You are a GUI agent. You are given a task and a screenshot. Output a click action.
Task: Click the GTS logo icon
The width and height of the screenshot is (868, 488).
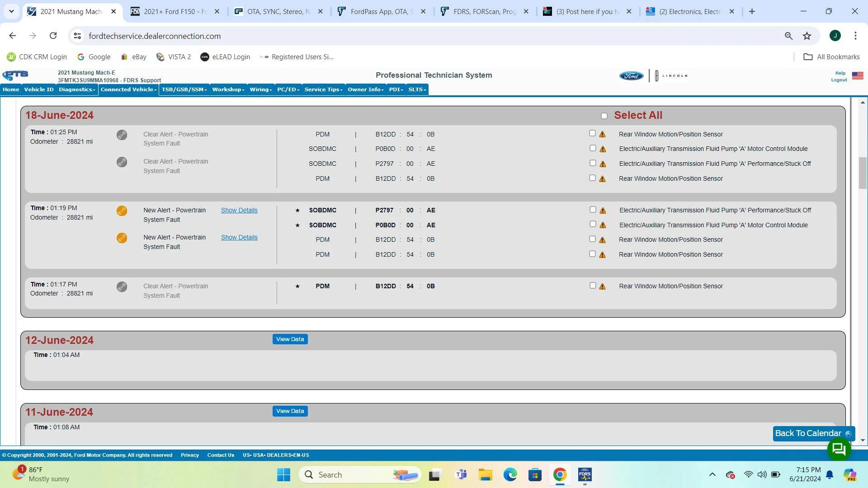(15, 75)
